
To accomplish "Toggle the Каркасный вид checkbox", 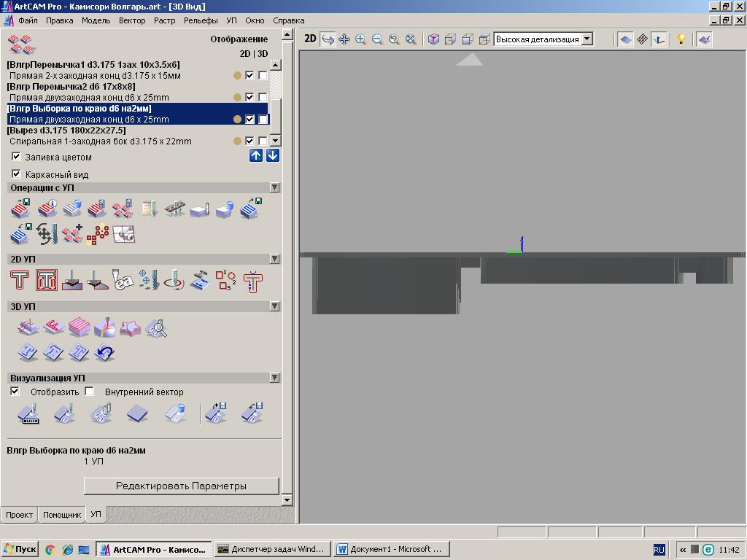I will [16, 174].
